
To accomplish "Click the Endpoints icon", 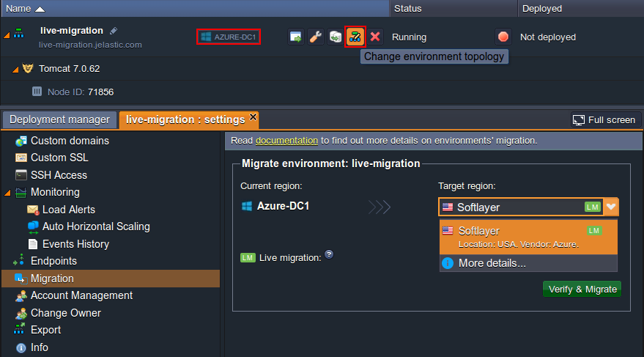I will [19, 260].
